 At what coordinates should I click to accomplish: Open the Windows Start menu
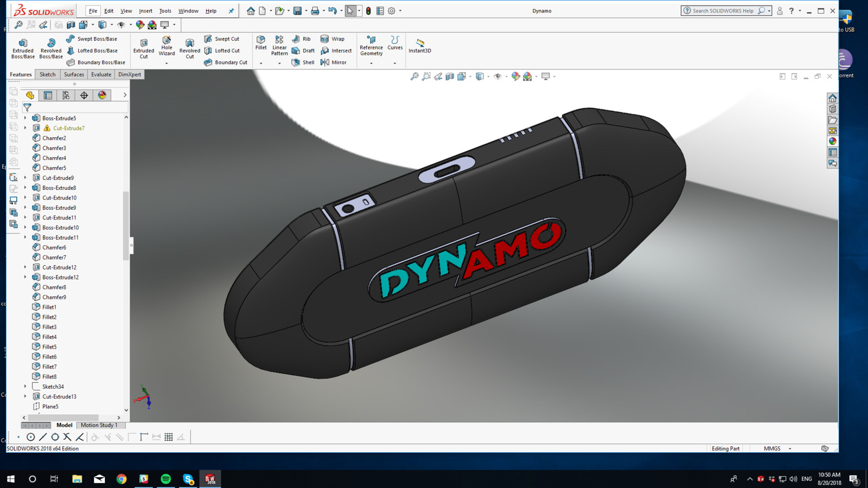tap(10, 479)
